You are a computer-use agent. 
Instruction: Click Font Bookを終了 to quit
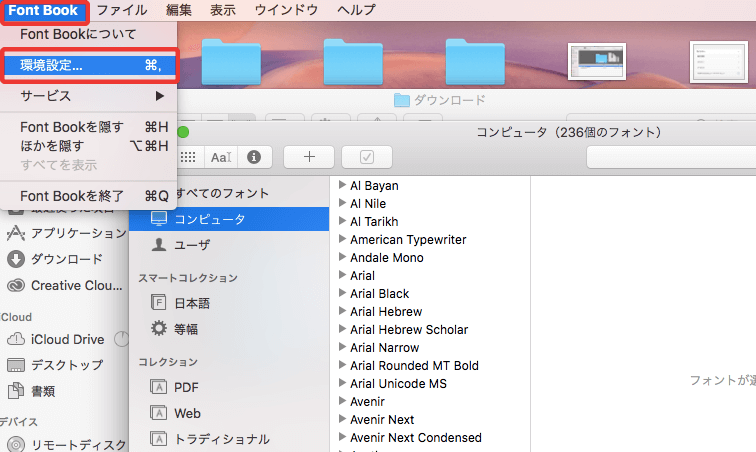(x=90, y=196)
